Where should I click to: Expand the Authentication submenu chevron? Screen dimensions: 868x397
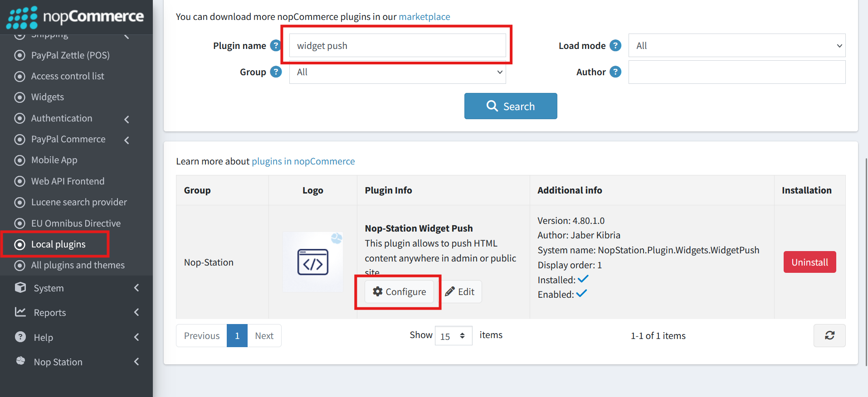click(x=127, y=119)
